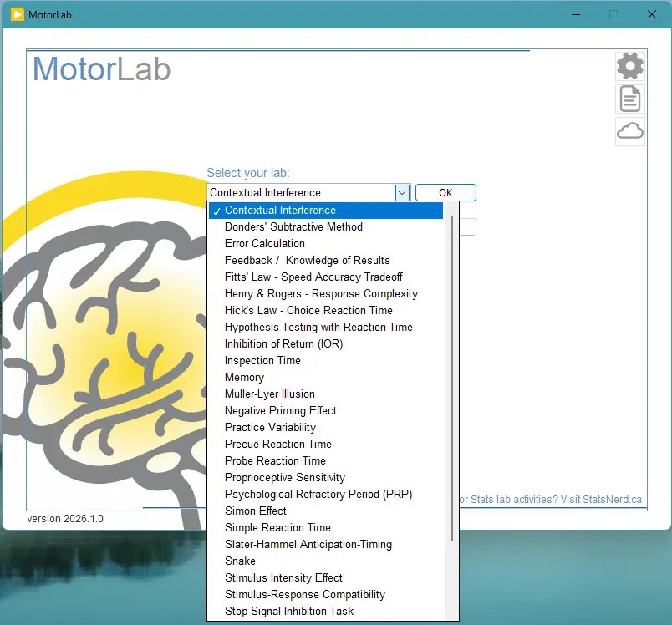Pick Simple Reaction Time
Viewport: 672px width, 625px height.
click(x=326, y=528)
